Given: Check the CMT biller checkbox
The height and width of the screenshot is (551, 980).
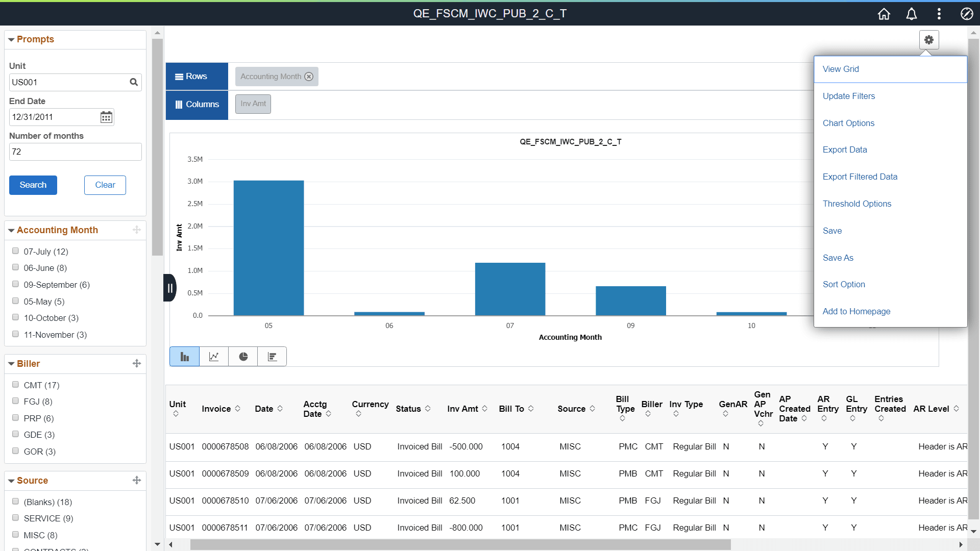Looking at the screenshot, I should tap(15, 385).
